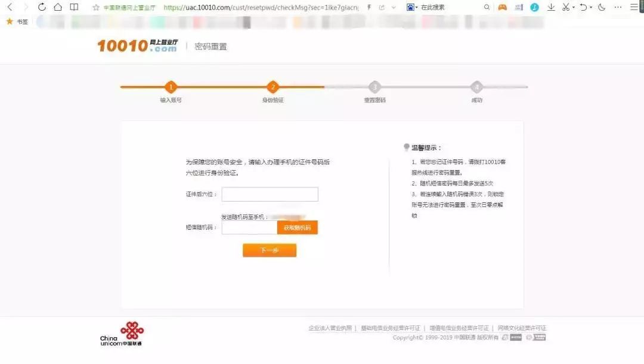Click the 短信随机码 input field
Viewport: 644px width, 364px height.
(x=249, y=227)
